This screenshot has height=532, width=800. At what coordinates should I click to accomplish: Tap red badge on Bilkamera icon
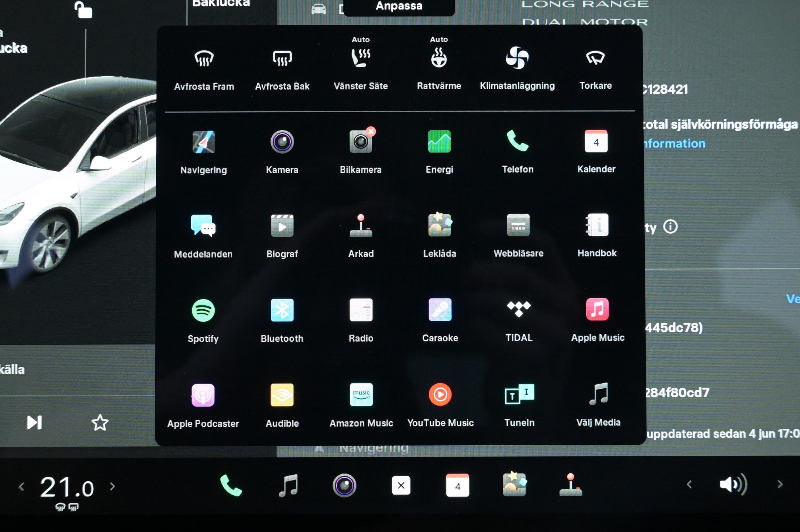pos(371,131)
